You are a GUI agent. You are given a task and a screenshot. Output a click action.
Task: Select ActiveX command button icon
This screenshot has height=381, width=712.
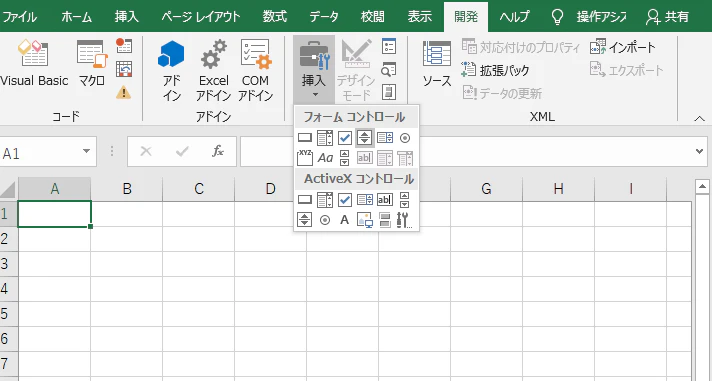305,199
